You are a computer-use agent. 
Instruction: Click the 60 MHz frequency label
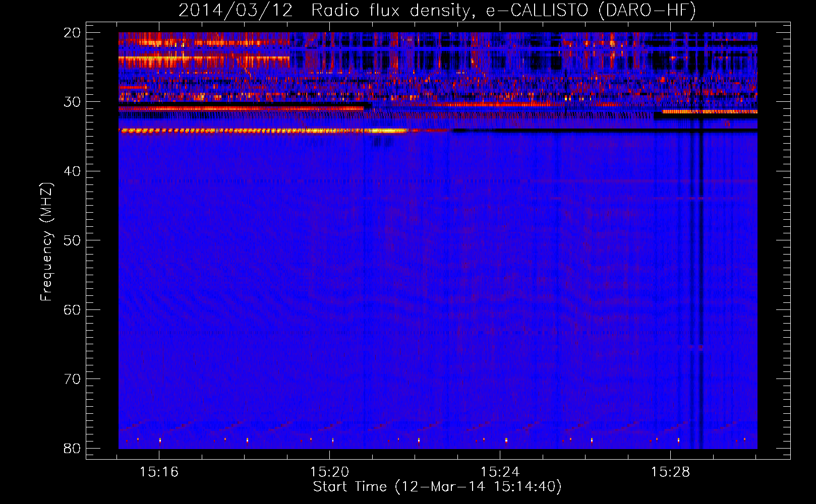click(72, 309)
